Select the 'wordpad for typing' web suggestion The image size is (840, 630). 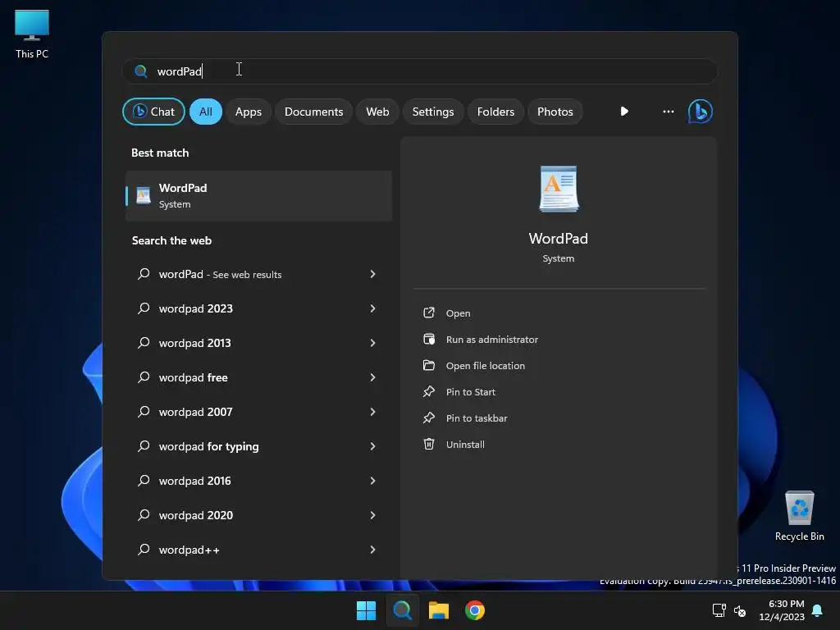click(258, 446)
